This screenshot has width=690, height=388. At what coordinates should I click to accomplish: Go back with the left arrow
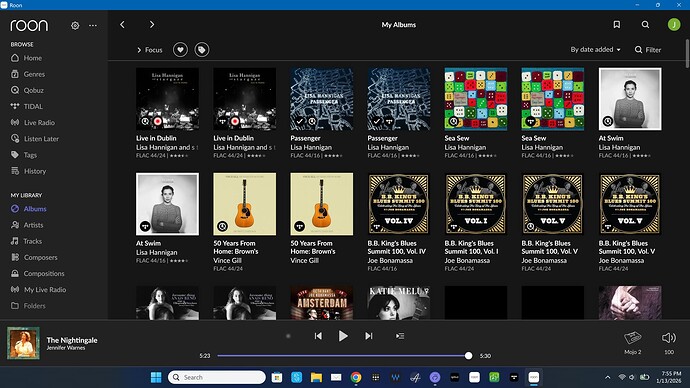click(122, 25)
